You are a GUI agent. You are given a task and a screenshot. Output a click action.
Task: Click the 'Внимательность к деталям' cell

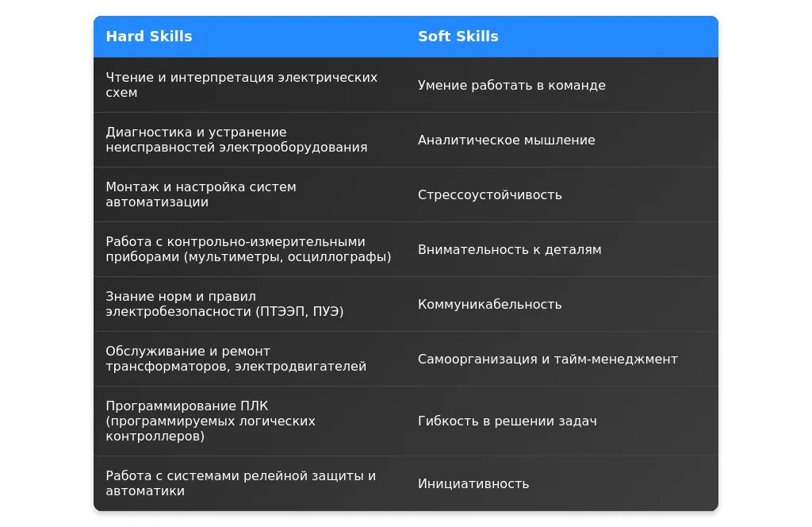(x=509, y=249)
